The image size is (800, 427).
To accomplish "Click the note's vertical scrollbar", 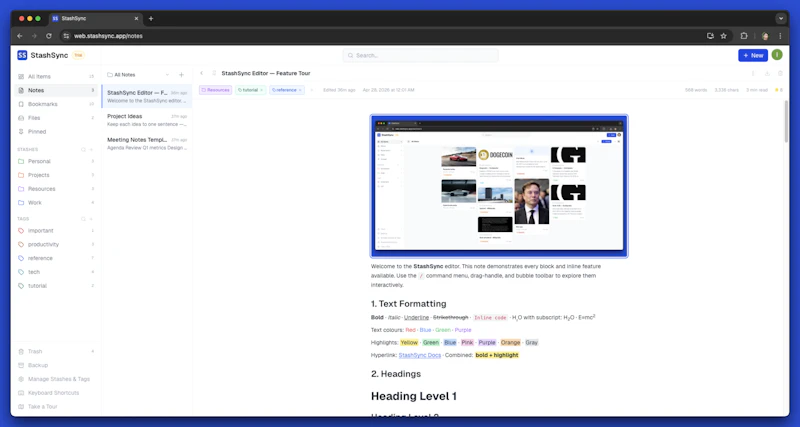I will click(786, 121).
